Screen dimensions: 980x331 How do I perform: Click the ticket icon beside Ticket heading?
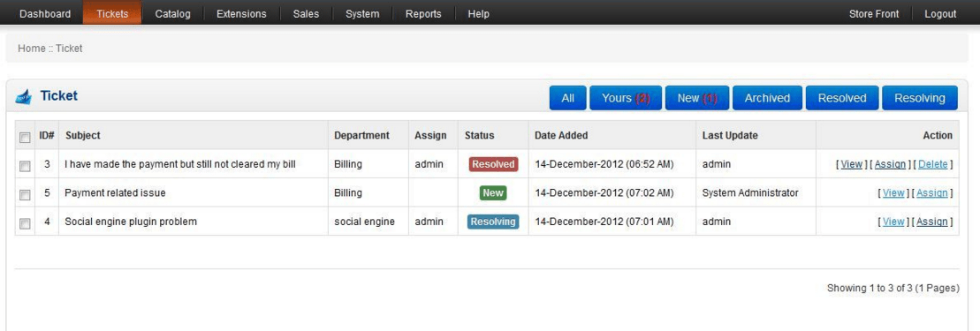point(24,97)
